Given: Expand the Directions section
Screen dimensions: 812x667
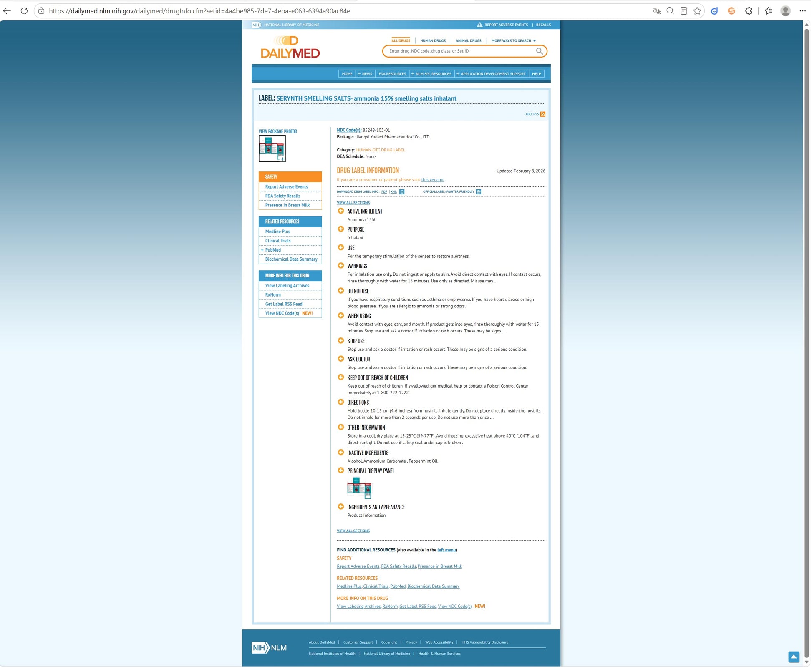Looking at the screenshot, I should coord(341,402).
